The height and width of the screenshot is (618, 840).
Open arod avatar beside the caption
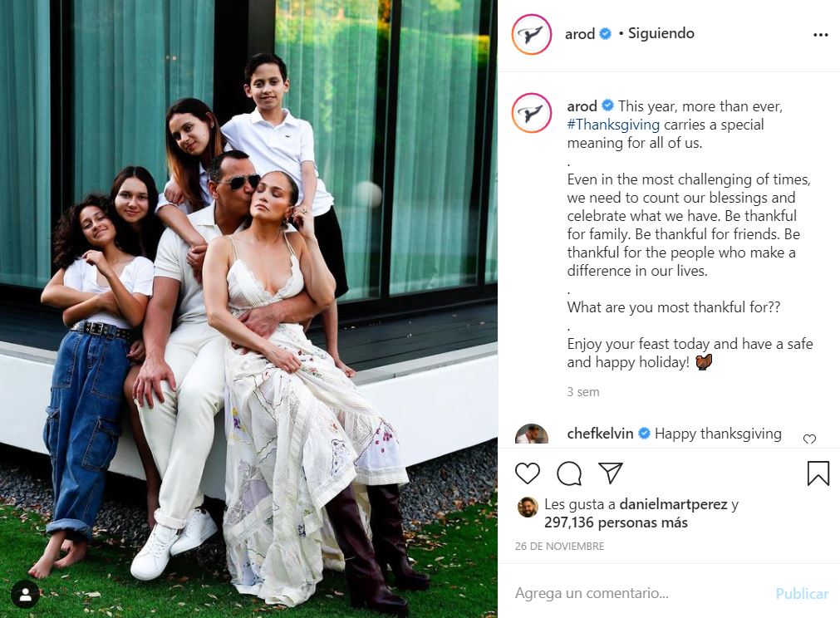(532, 113)
